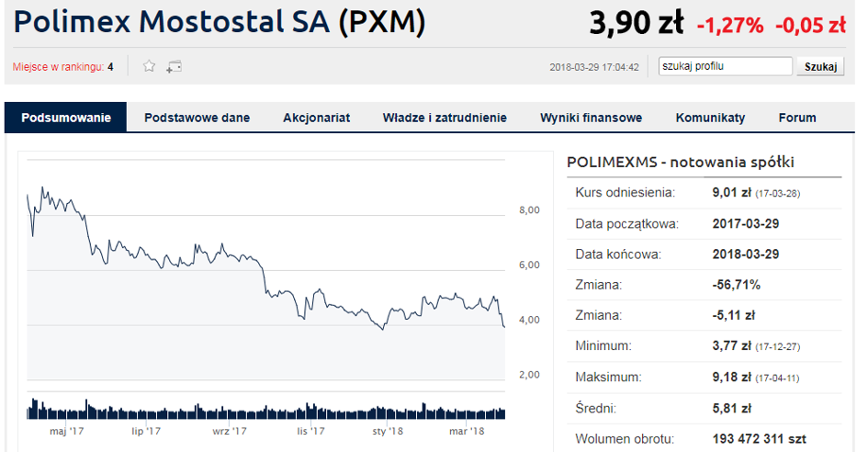The width and height of the screenshot is (868, 452).
Task: Click the Szukaj search button
Action: [x=820, y=66]
